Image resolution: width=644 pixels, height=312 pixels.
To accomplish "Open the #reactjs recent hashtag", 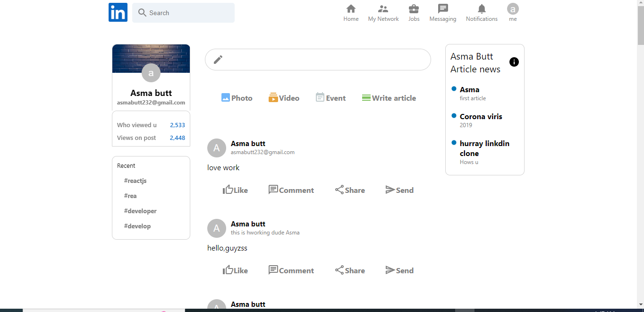I will click(x=136, y=181).
